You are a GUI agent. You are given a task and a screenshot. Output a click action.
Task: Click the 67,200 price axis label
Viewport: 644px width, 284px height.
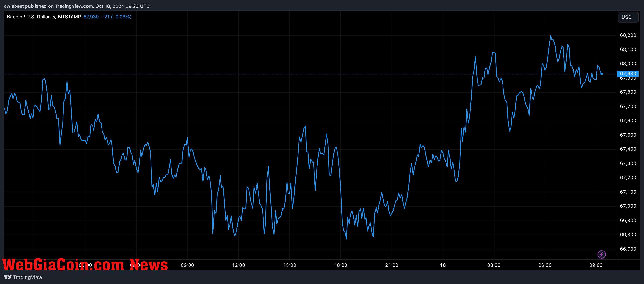(x=628, y=178)
